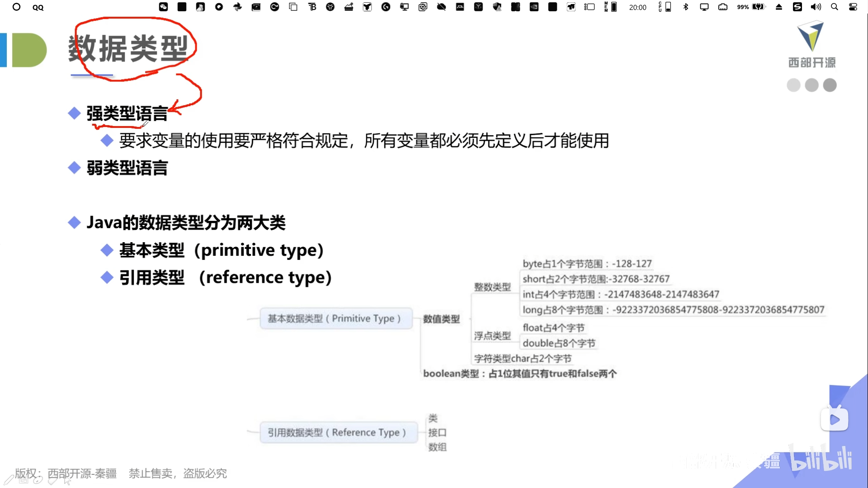This screenshot has width=868, height=488.
Task: Select the eraser tool in presentation toolbar
Action: 52,480
